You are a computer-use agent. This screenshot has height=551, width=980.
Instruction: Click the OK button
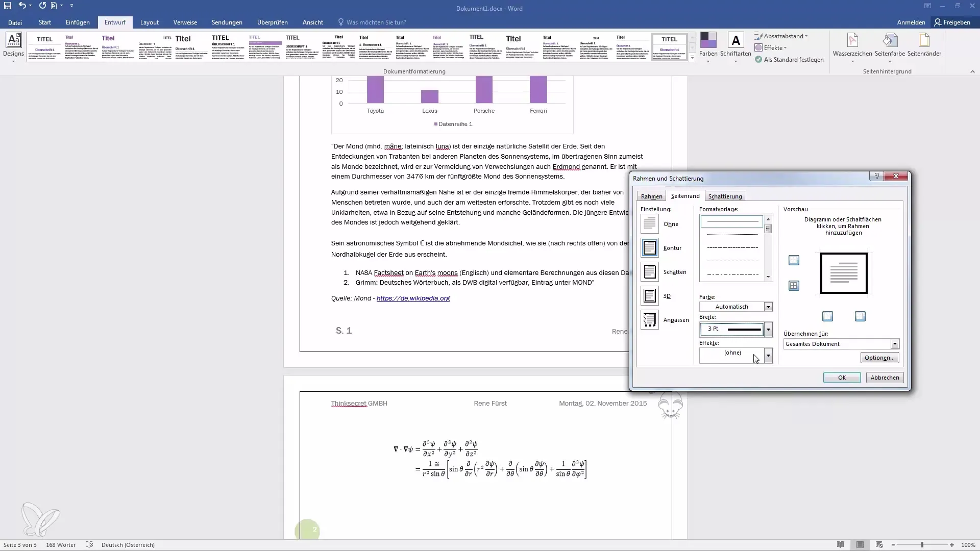point(842,378)
